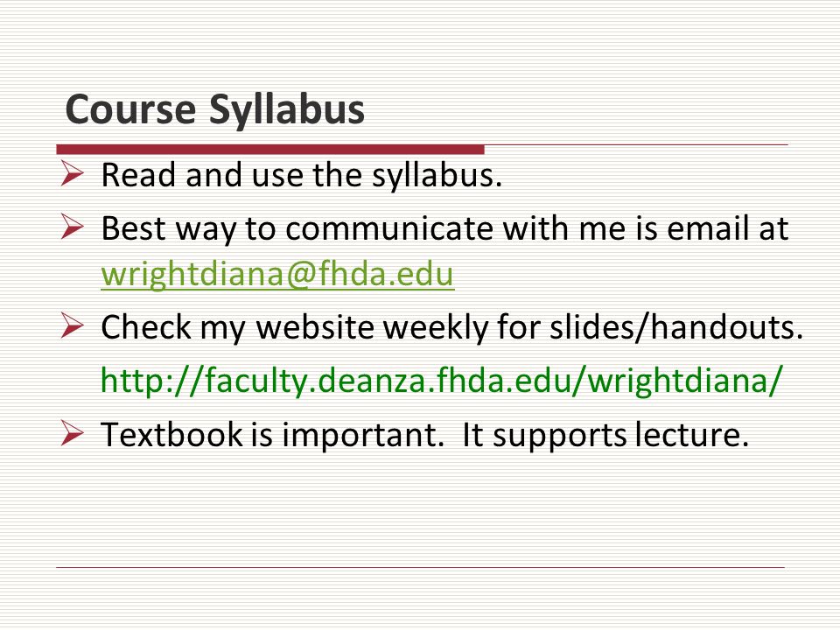Open the wrightdiana@fhda.edu email link
Screen dimensions: 840x630
(x=277, y=274)
